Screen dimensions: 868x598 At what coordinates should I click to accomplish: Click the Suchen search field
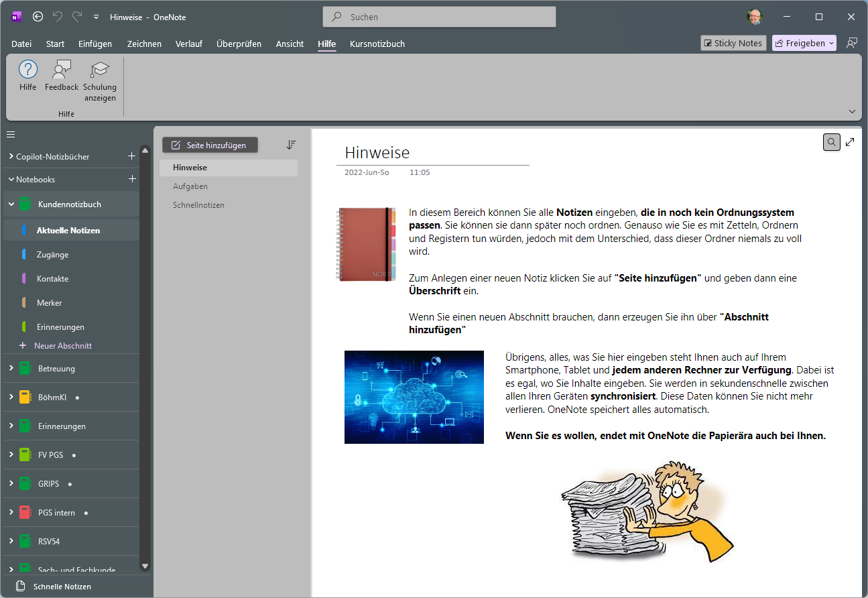439,17
